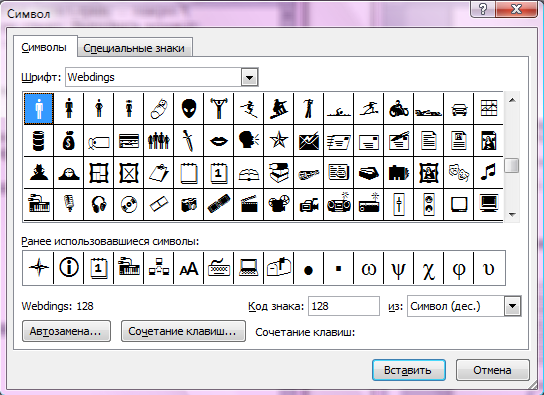Select the alien head symbol
The height and width of the screenshot is (395, 544).
189,109
